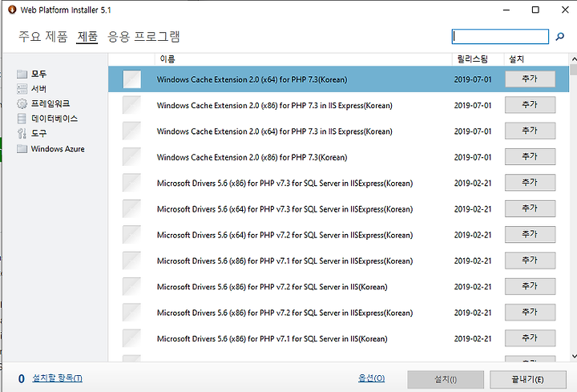Click product icon for WinCache x86 IIS Express
This screenshot has height=392, width=577.
tap(131, 105)
